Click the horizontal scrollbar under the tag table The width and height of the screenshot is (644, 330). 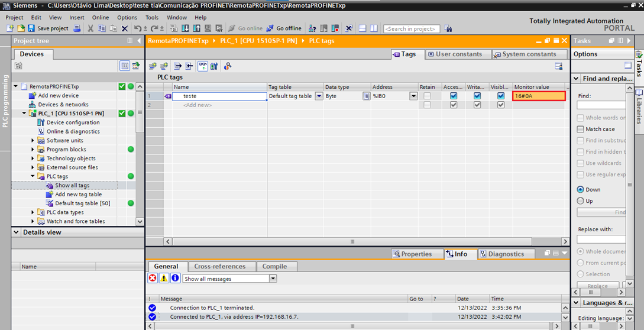tap(352, 241)
